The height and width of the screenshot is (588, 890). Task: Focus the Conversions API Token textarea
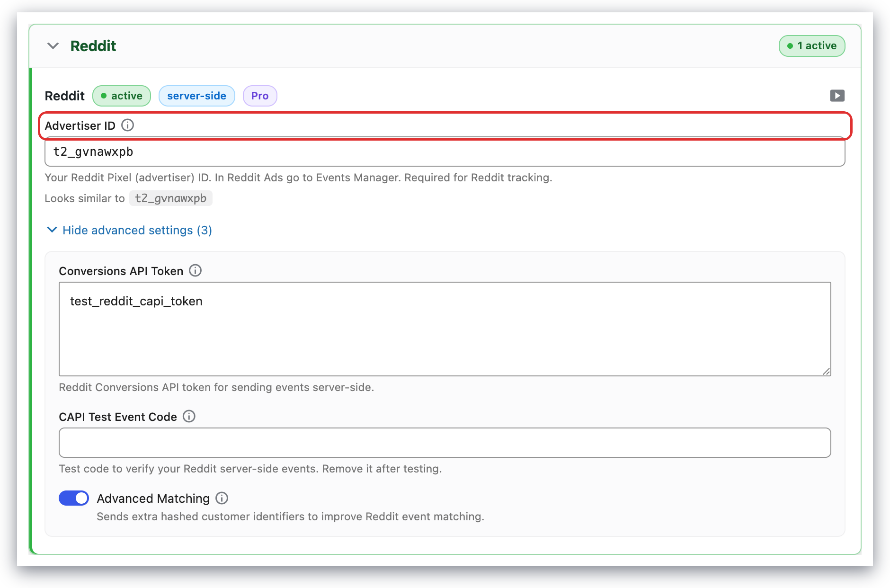coord(445,329)
